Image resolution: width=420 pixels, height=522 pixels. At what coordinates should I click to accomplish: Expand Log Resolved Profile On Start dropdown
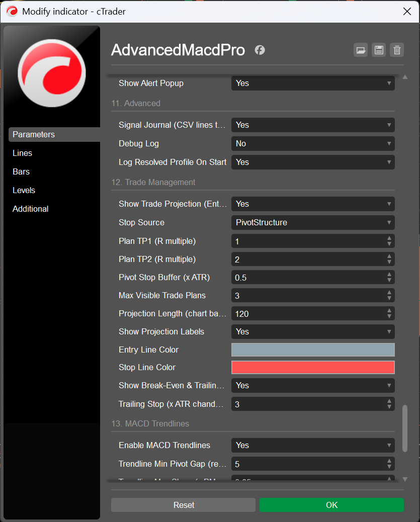point(313,162)
